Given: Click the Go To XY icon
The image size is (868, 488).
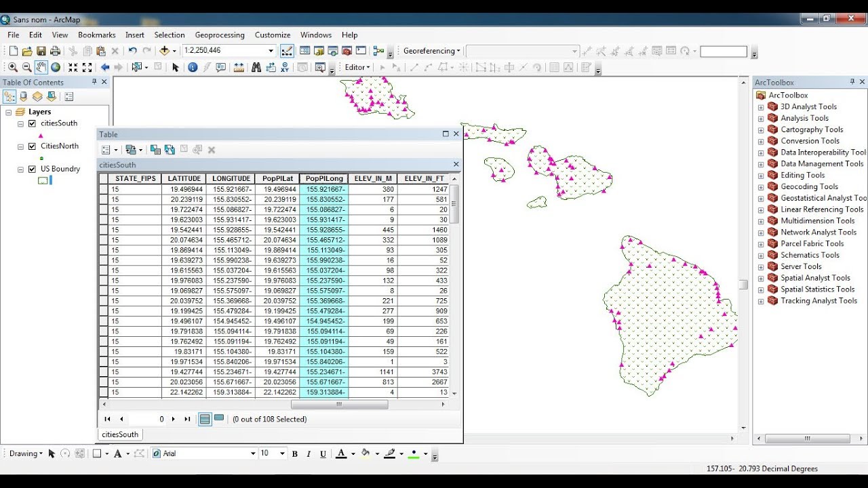Looking at the screenshot, I should point(284,67).
